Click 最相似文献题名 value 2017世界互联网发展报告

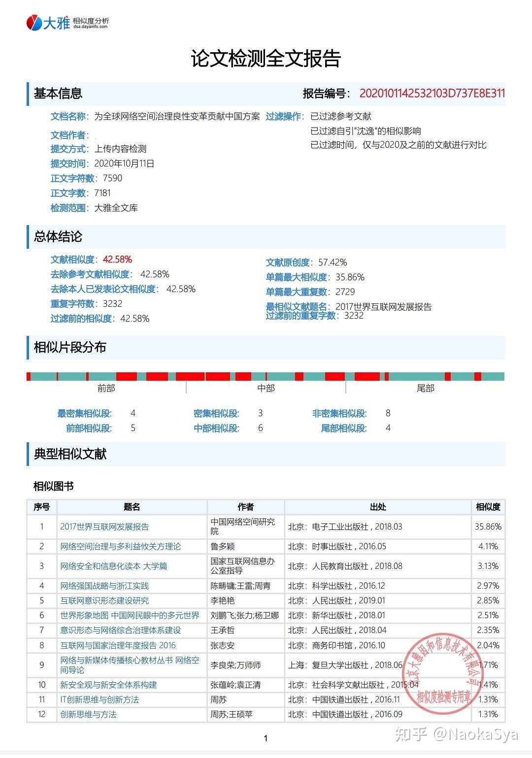(384, 306)
